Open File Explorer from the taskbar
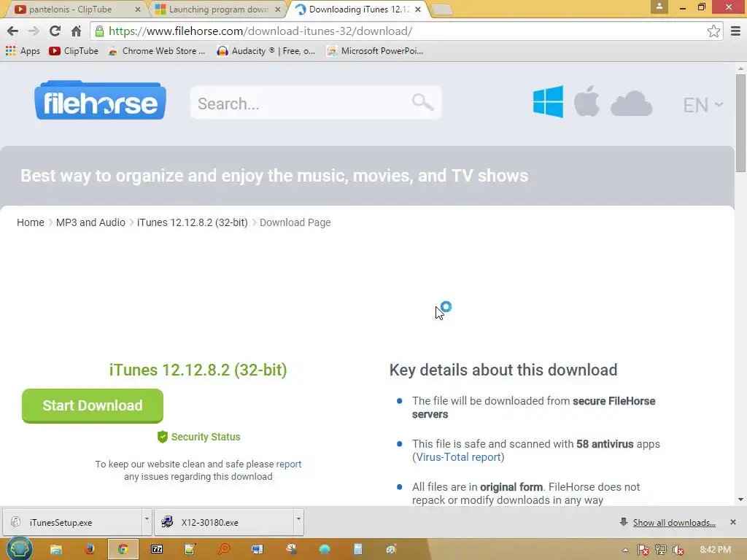747x560 pixels. [x=56, y=550]
